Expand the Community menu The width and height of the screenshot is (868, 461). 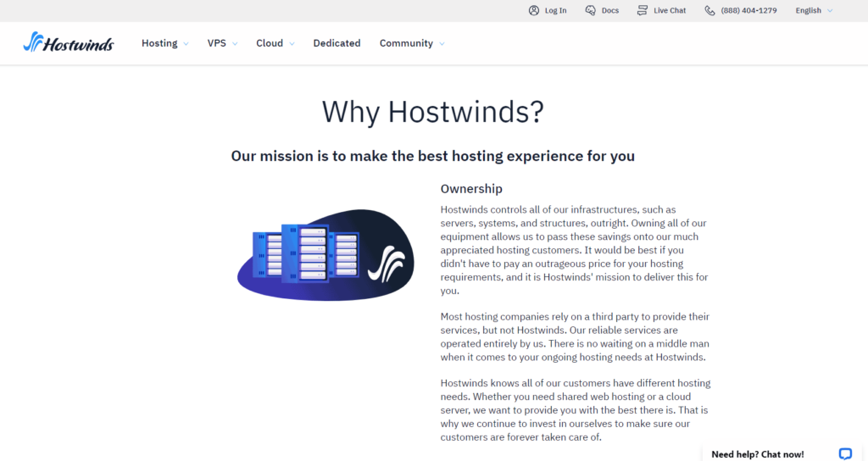click(x=412, y=43)
